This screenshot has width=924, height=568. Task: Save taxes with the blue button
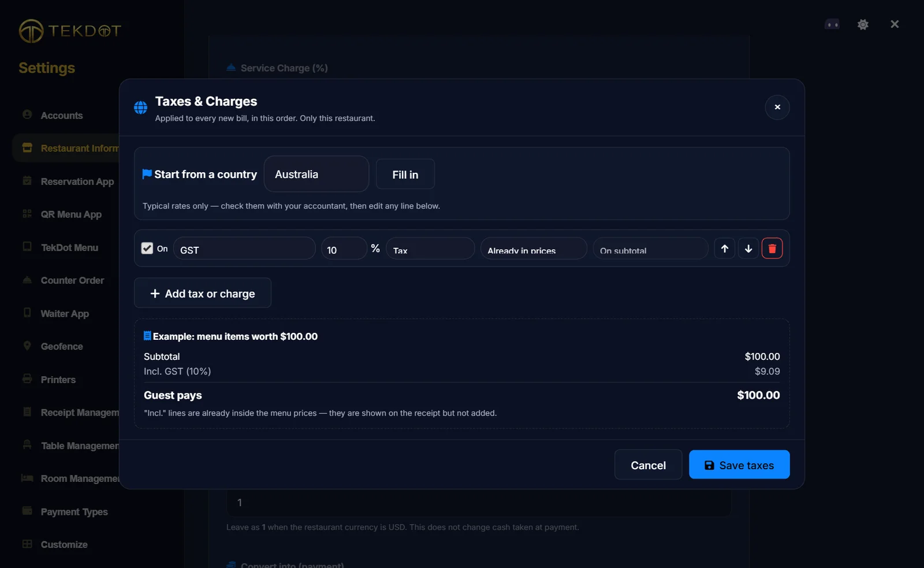pyautogui.click(x=739, y=465)
